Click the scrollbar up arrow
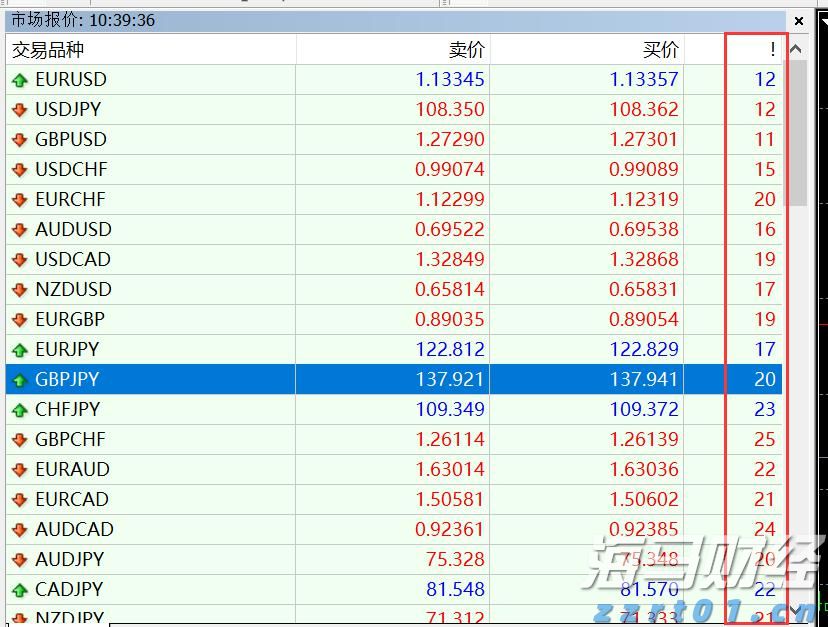Screen dimensions: 828x627 tap(797, 48)
